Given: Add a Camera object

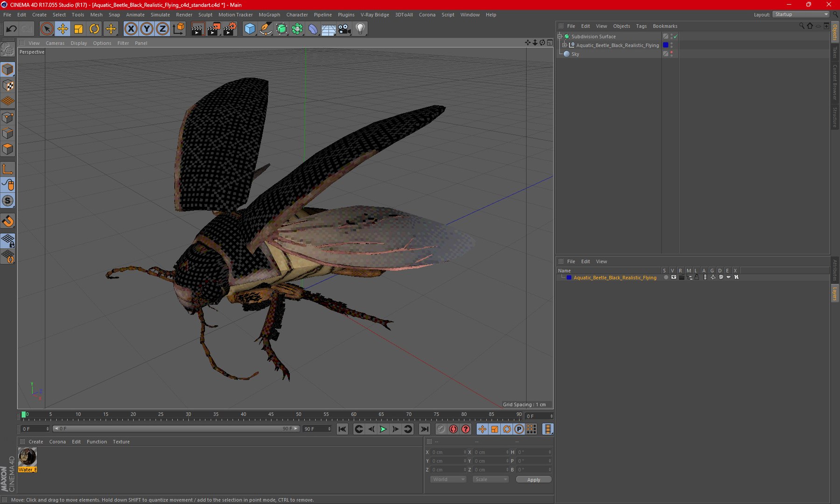Looking at the screenshot, I should tap(344, 29).
